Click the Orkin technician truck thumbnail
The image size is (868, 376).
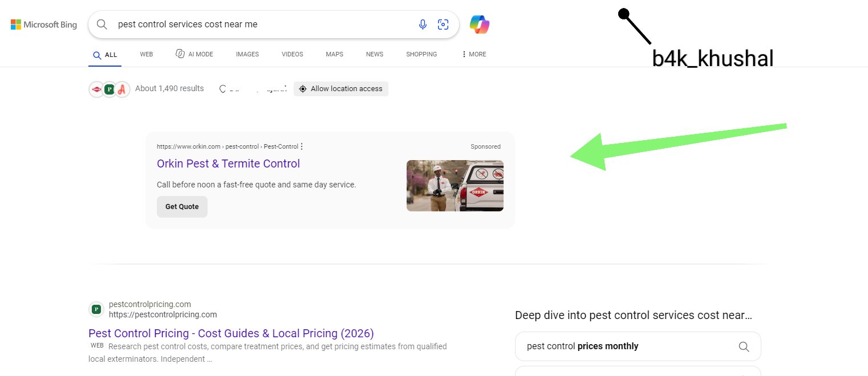coord(455,186)
